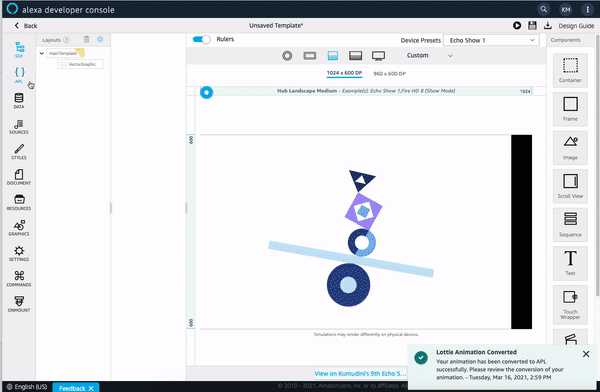Open the GRAPHICS section
Screen dimensions: 600x392
coord(19,228)
